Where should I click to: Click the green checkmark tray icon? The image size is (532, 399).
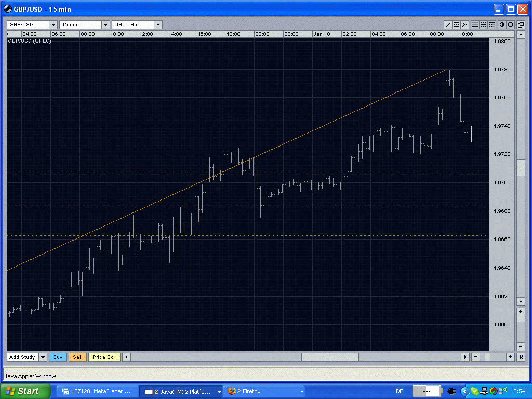pos(475,392)
